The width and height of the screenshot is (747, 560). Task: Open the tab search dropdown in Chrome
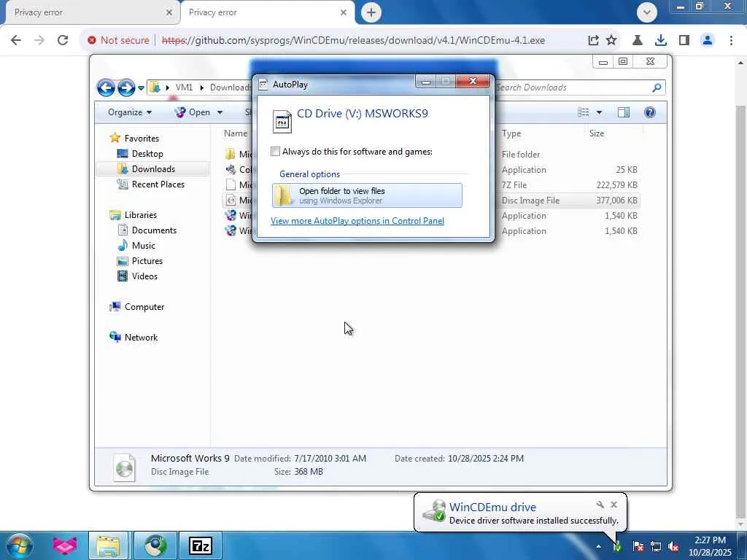647,12
